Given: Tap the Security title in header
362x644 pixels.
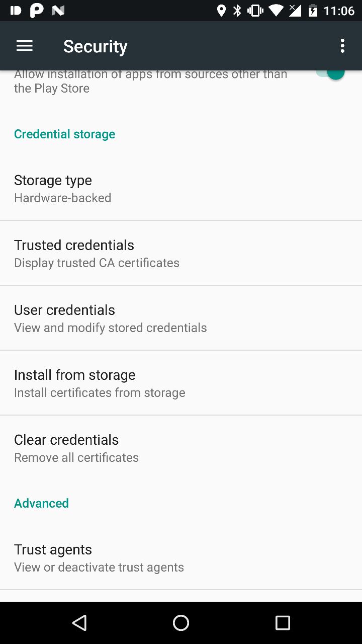Looking at the screenshot, I should pyautogui.click(x=95, y=46).
